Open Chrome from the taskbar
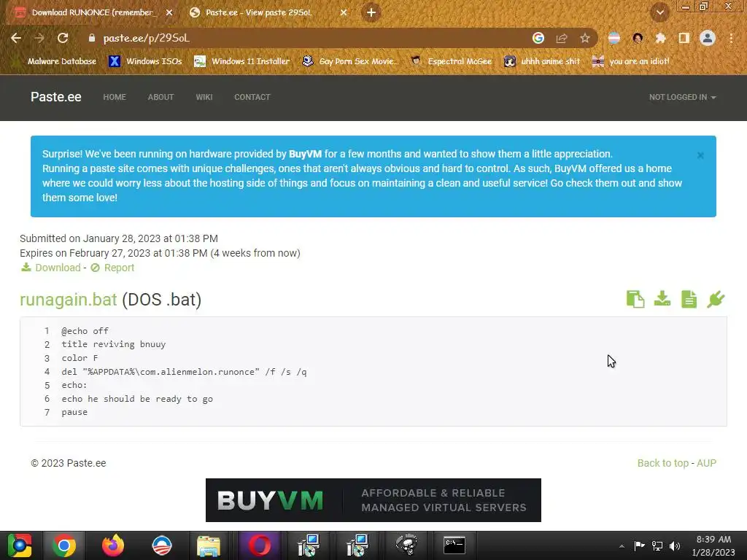Screen dimensions: 747x560 64,545
